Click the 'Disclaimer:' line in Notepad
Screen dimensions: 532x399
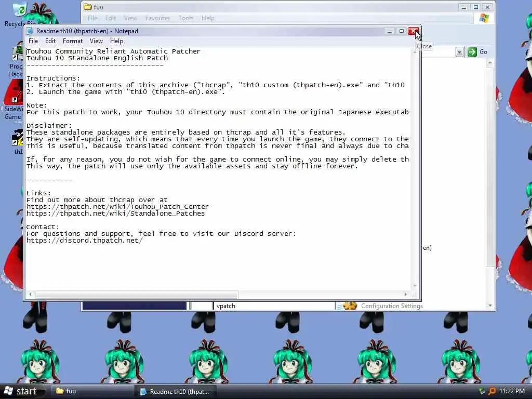[x=49, y=126]
